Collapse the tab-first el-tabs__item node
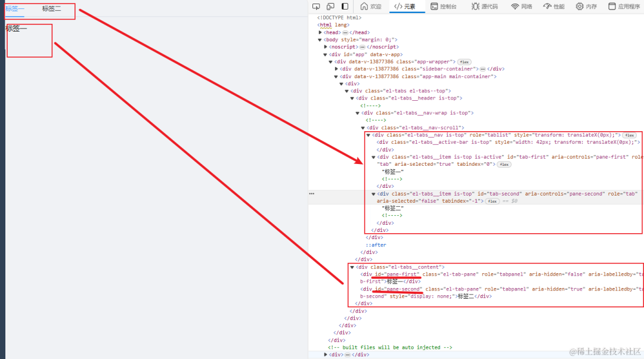 [373, 157]
